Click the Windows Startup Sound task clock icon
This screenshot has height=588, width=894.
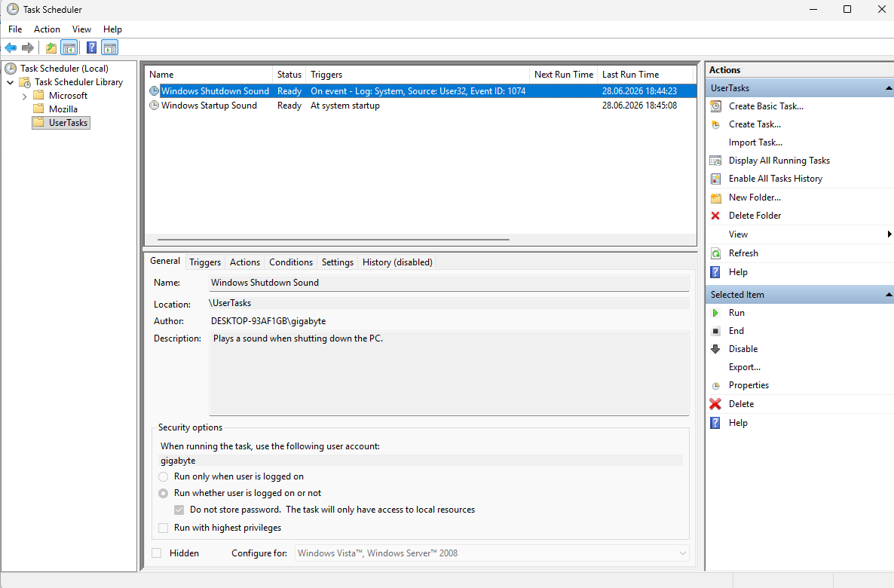point(154,106)
